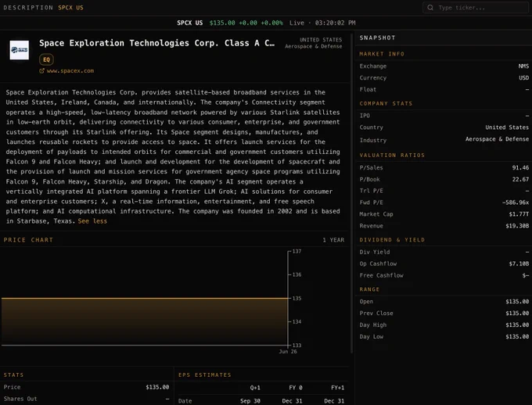Viewport: 532px width, 405px height.
Task: Click the Sep 30 date cell
Action: click(250, 401)
